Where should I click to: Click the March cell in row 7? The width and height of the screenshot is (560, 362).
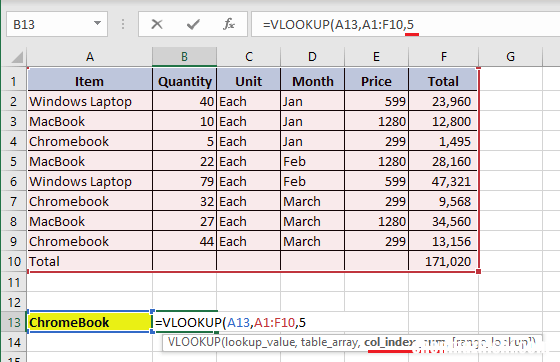tap(312, 201)
